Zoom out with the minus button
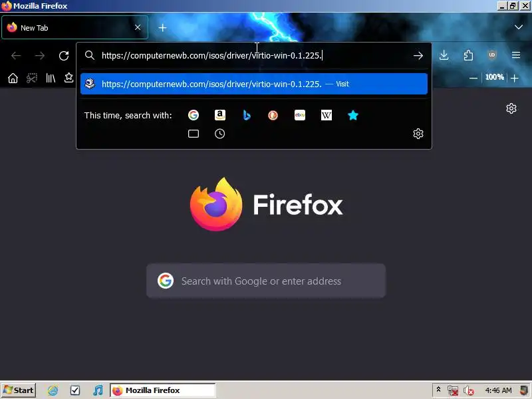This screenshot has height=399, width=532. (473, 78)
